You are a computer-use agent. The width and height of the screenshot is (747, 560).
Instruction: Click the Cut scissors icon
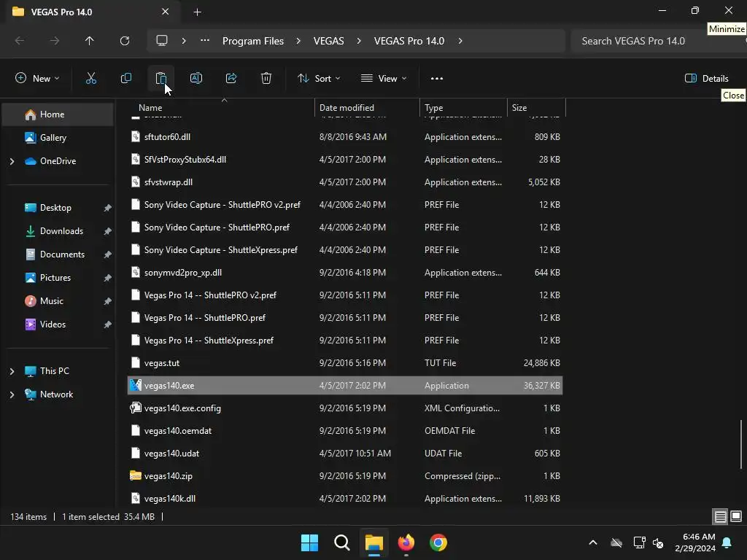tap(90, 79)
